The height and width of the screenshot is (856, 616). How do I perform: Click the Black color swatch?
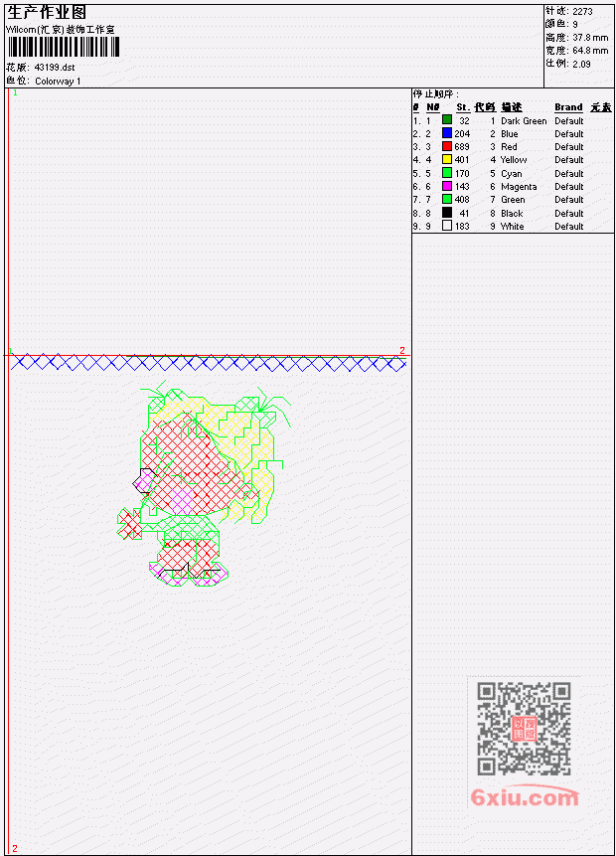447,213
